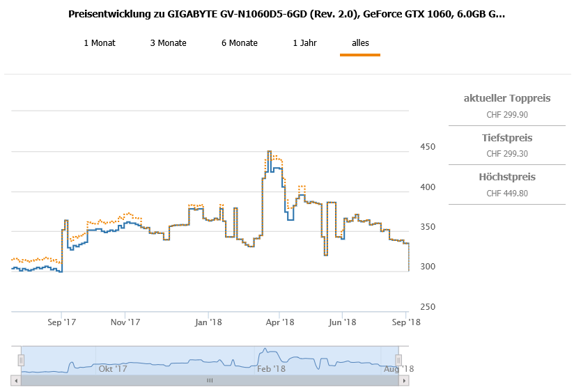The height and width of the screenshot is (392, 574).
Task: Click the Jan '18 x-axis label
Action: (208, 322)
